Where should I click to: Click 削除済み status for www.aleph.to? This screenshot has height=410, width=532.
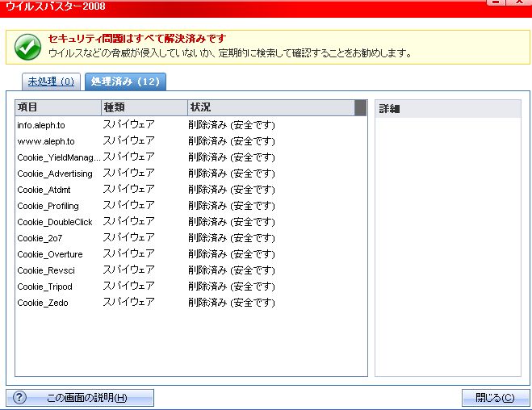click(232, 141)
